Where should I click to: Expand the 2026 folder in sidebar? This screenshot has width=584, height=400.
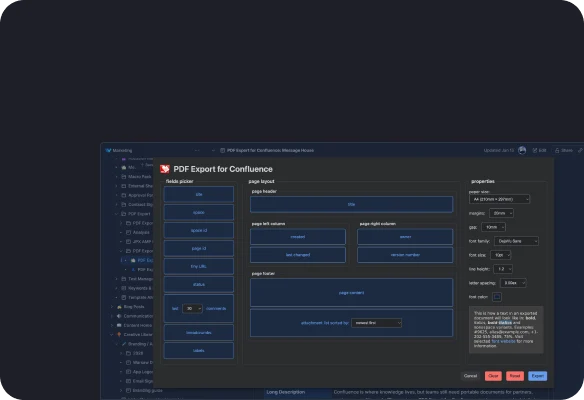pyautogui.click(x=121, y=353)
